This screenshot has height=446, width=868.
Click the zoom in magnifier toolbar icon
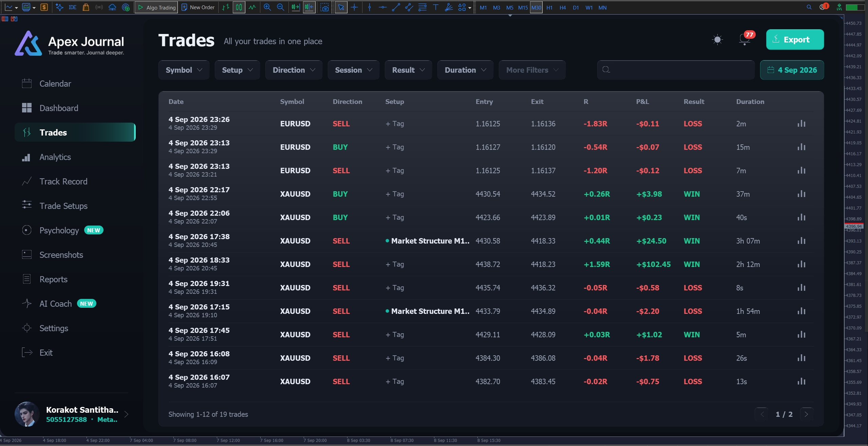(x=267, y=7)
